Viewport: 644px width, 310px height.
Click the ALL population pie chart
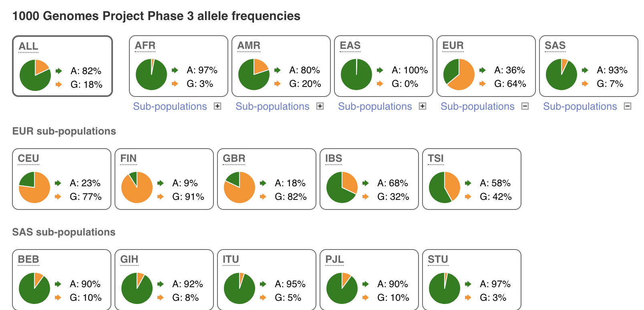coord(35,75)
